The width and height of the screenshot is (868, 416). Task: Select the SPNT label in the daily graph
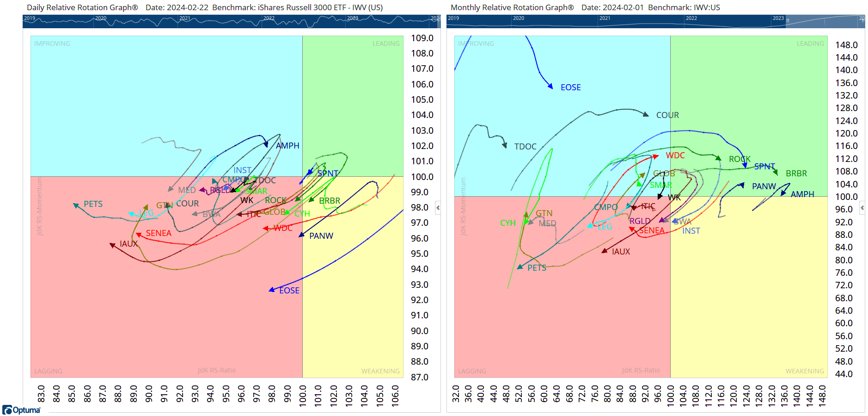pos(328,174)
